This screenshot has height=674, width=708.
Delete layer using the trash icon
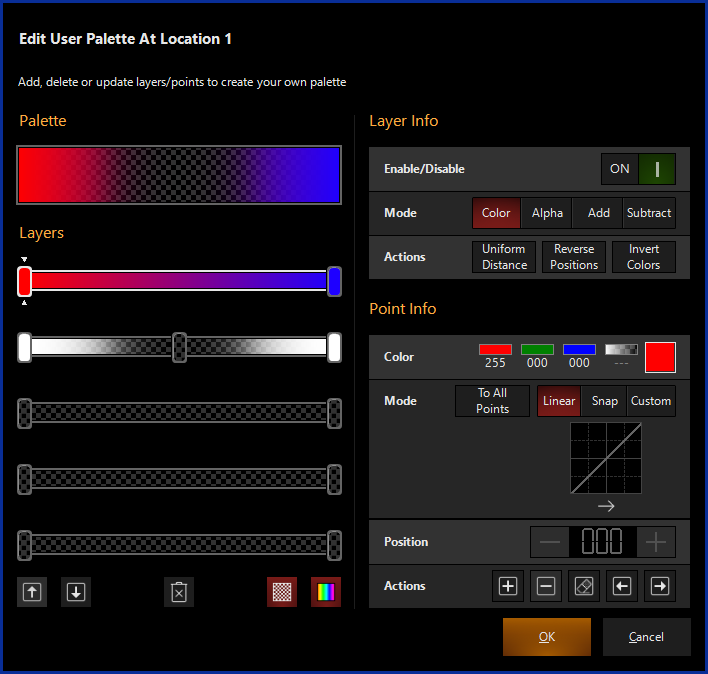click(x=179, y=592)
